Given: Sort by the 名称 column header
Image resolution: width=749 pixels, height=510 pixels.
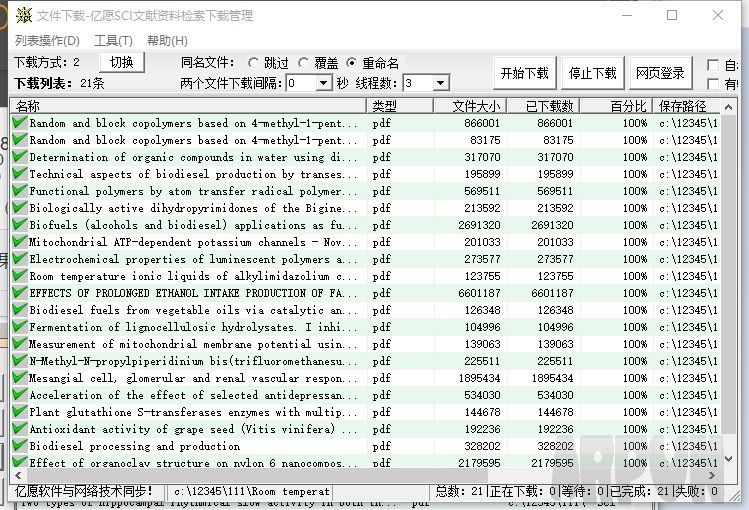Looking at the screenshot, I should pyautogui.click(x=188, y=106).
